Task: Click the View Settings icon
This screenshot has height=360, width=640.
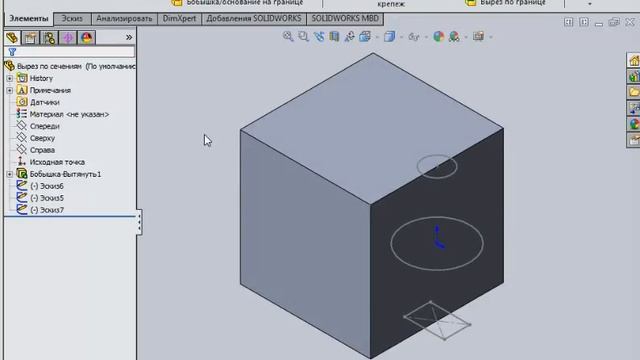Action: pos(478,37)
